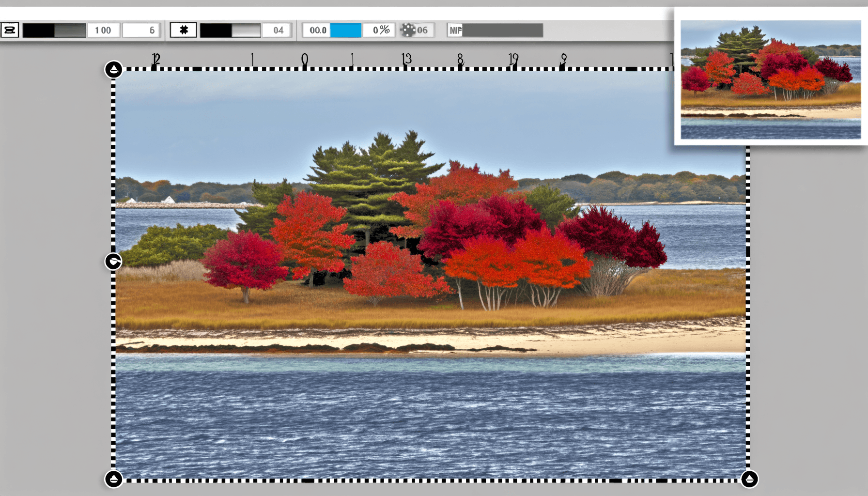The height and width of the screenshot is (496, 868).
Task: Select the dithered brush icon near the opacity field
Action: (408, 30)
